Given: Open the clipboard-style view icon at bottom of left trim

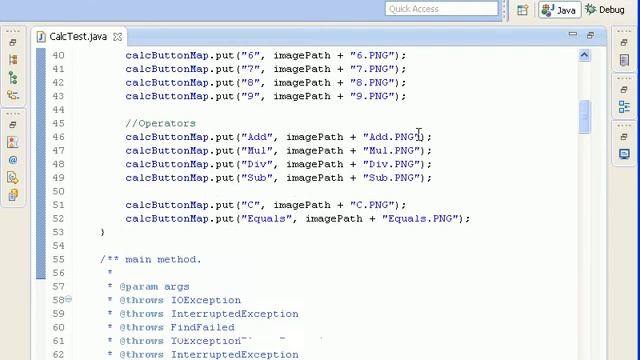Looking at the screenshot, I should tap(13, 195).
